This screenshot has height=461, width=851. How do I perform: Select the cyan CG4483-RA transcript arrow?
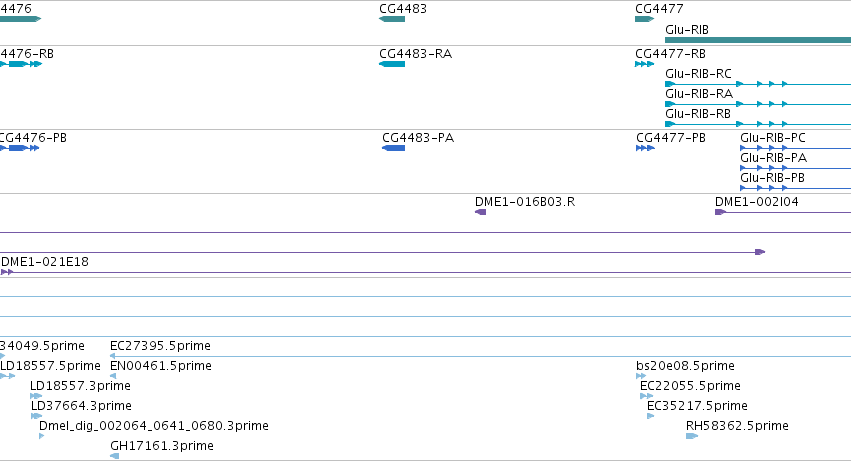pyautogui.click(x=392, y=64)
